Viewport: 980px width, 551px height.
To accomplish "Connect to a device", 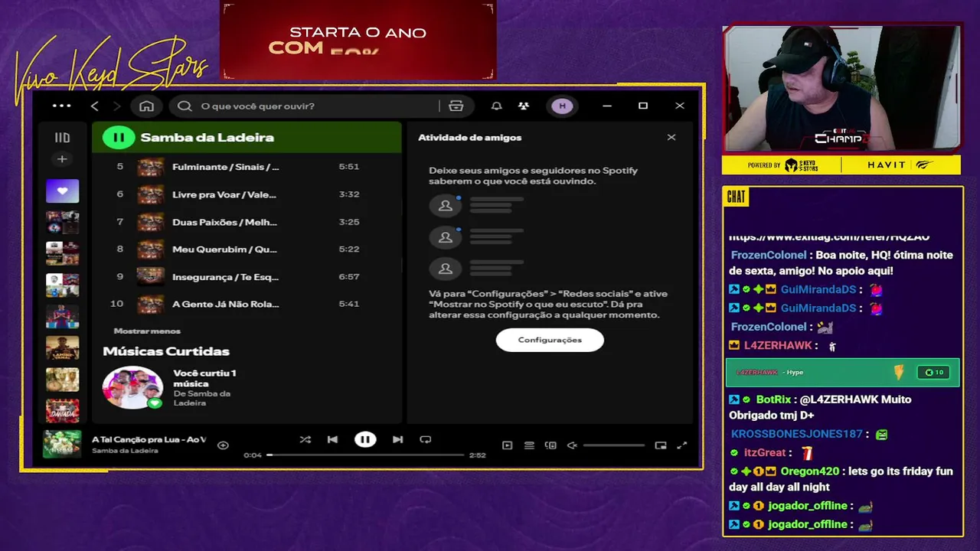I will pyautogui.click(x=550, y=445).
